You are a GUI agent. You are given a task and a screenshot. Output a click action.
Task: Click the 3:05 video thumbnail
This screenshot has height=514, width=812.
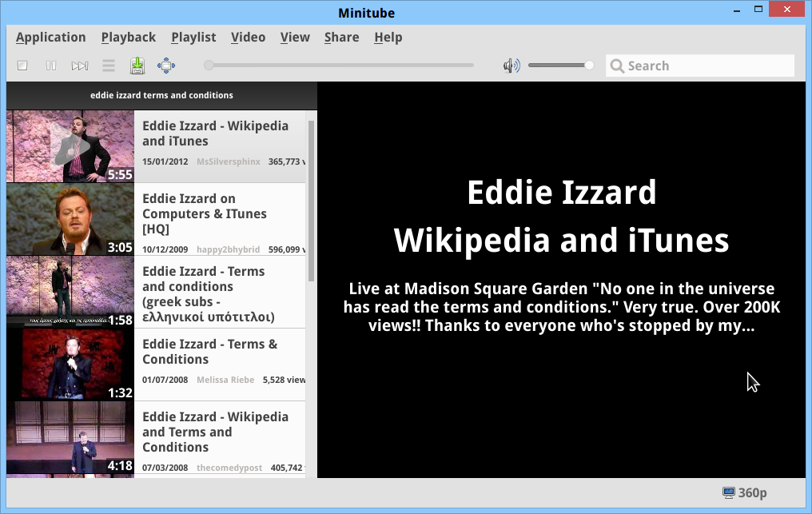(x=70, y=219)
